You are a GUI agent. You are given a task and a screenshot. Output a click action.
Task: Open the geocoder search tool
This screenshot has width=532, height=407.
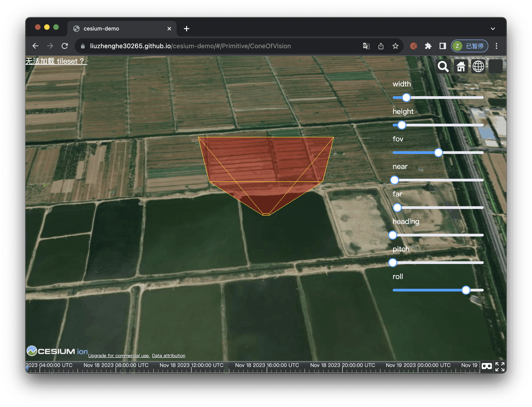click(443, 66)
